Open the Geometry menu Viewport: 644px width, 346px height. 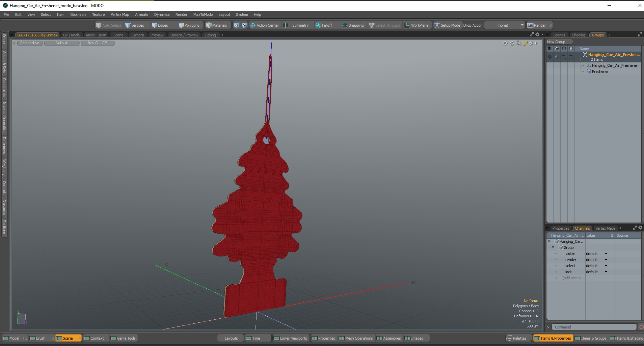click(x=78, y=15)
